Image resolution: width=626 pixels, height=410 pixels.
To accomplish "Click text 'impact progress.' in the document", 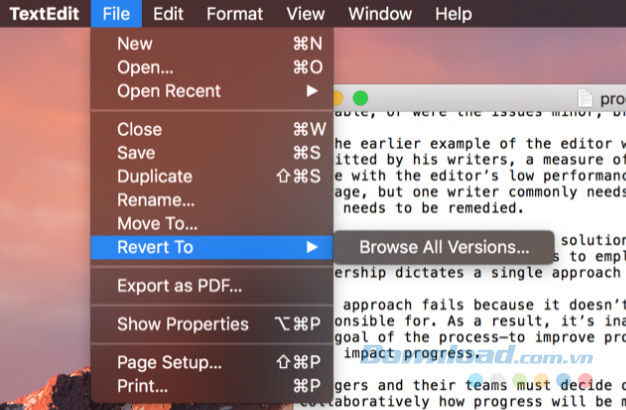I will click(x=412, y=353).
